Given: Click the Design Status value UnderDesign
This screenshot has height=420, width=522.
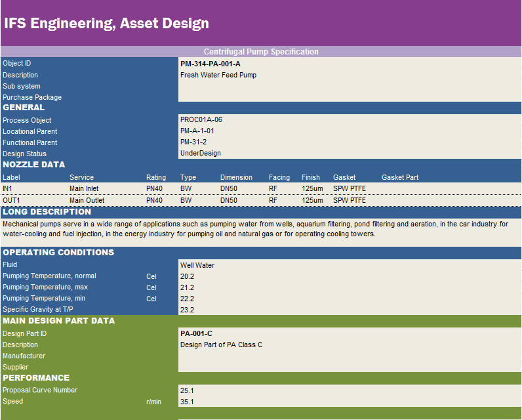Looking at the screenshot, I should point(201,153).
